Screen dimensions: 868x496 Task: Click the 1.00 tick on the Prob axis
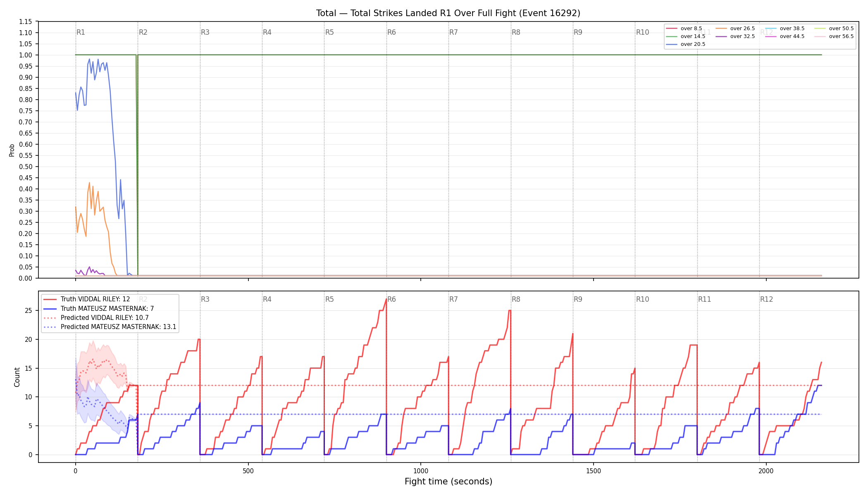click(26, 55)
